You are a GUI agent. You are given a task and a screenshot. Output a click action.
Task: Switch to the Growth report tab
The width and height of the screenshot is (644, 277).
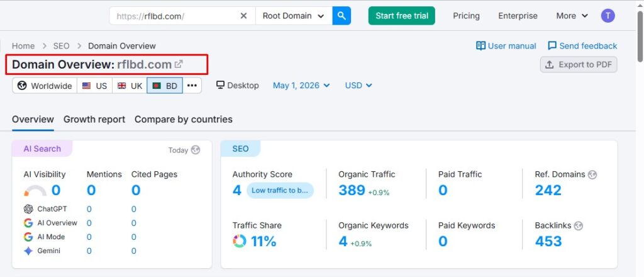pos(94,119)
